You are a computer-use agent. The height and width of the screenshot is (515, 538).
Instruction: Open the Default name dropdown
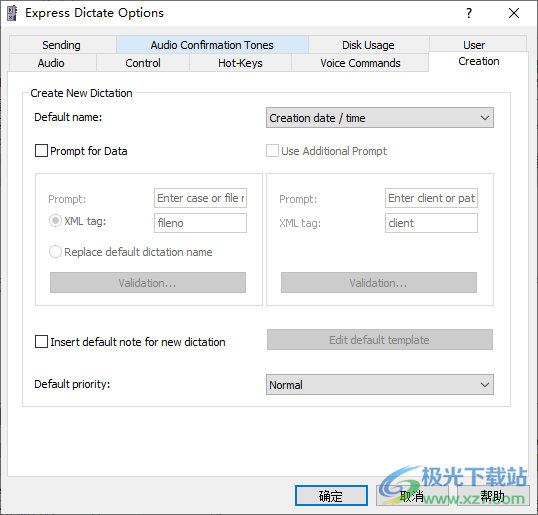tap(380, 118)
